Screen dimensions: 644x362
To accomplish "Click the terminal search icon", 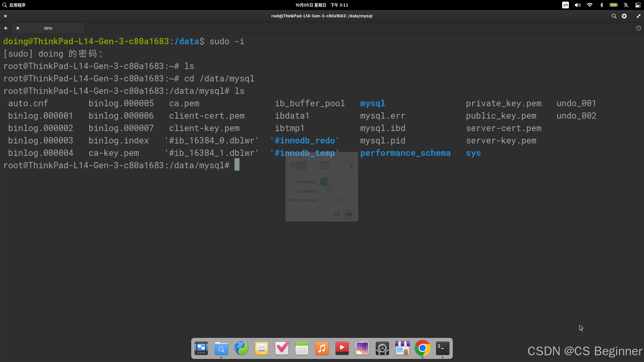I will pos(614,16).
